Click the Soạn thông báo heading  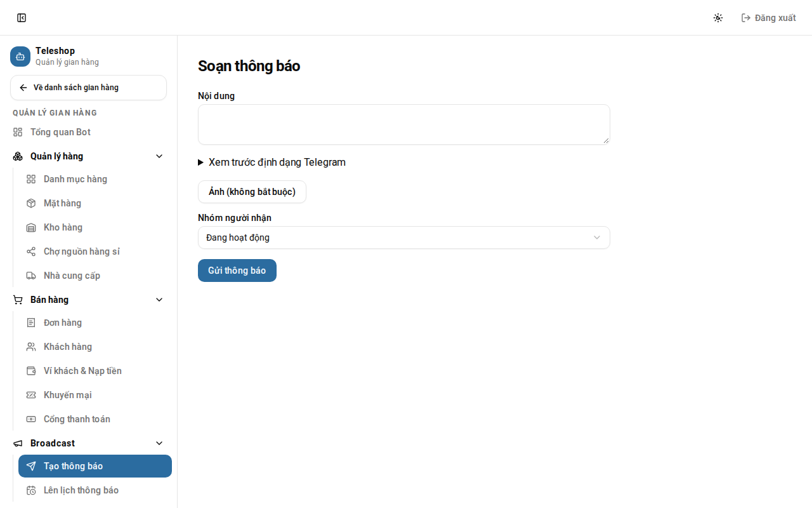[x=249, y=66]
